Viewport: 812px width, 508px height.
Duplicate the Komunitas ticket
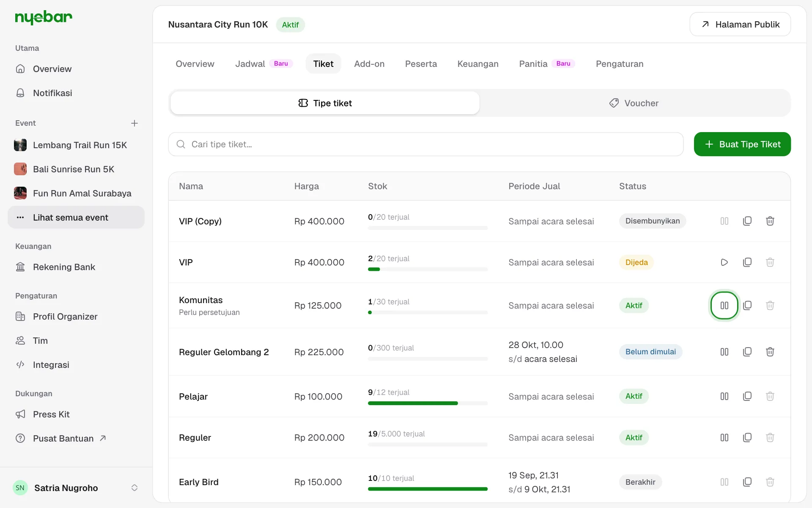pos(747,305)
